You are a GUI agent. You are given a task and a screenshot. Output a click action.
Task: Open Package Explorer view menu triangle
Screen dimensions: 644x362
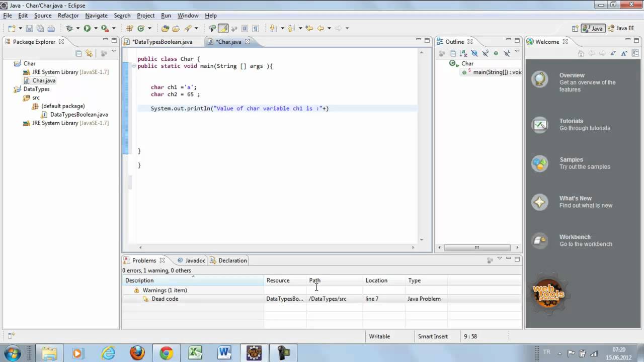point(114,51)
